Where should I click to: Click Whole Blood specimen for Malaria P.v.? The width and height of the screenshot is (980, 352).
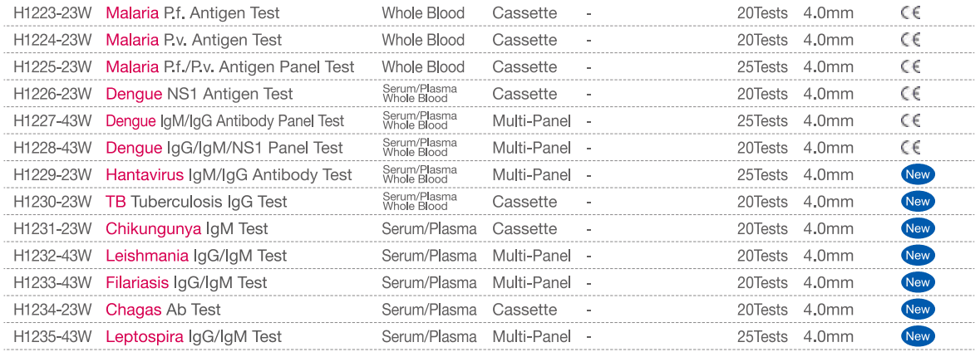423,40
